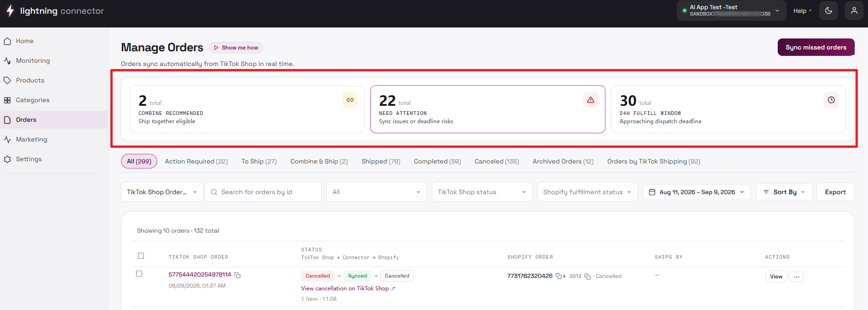Click the magnifier icon in order search
The width and height of the screenshot is (868, 310).
pos(214,192)
